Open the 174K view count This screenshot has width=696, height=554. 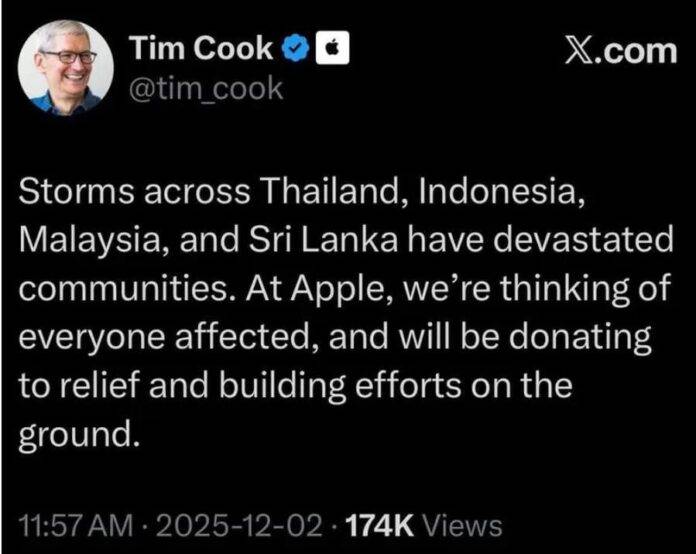click(x=380, y=526)
